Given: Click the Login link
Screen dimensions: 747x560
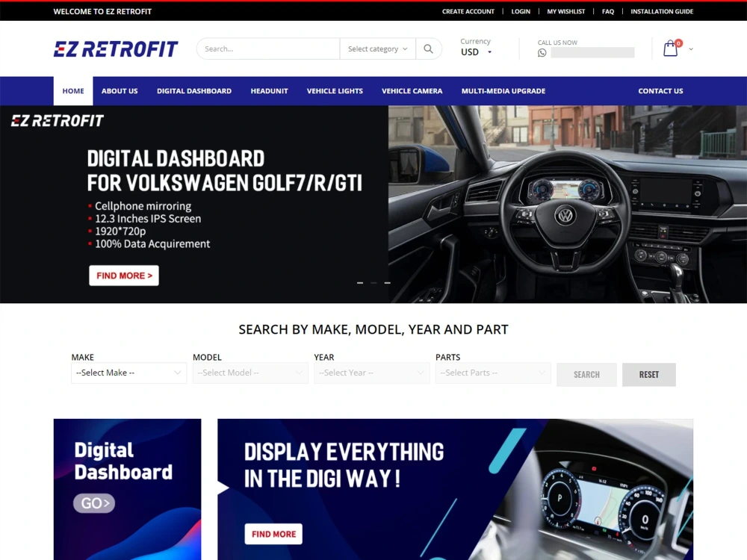Looking at the screenshot, I should coord(521,11).
